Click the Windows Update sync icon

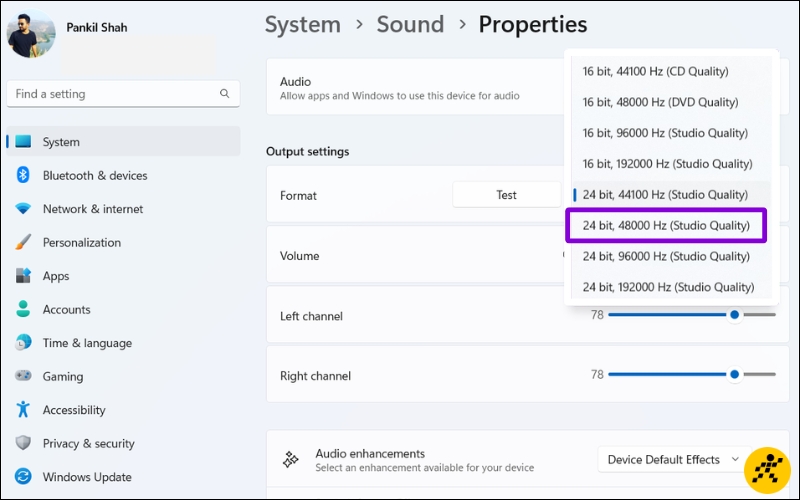pos(23,477)
